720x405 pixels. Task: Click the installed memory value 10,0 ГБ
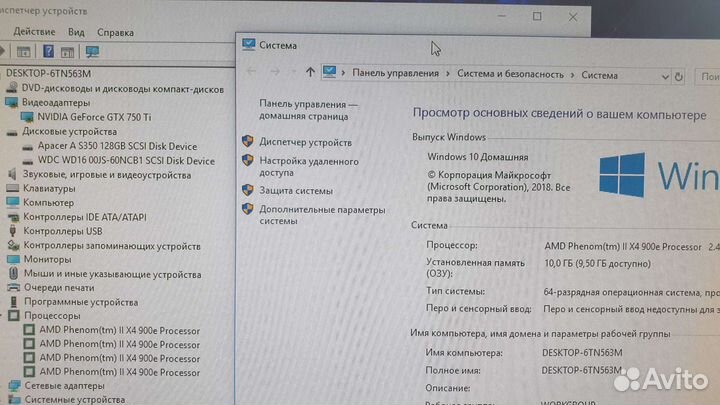point(597,264)
